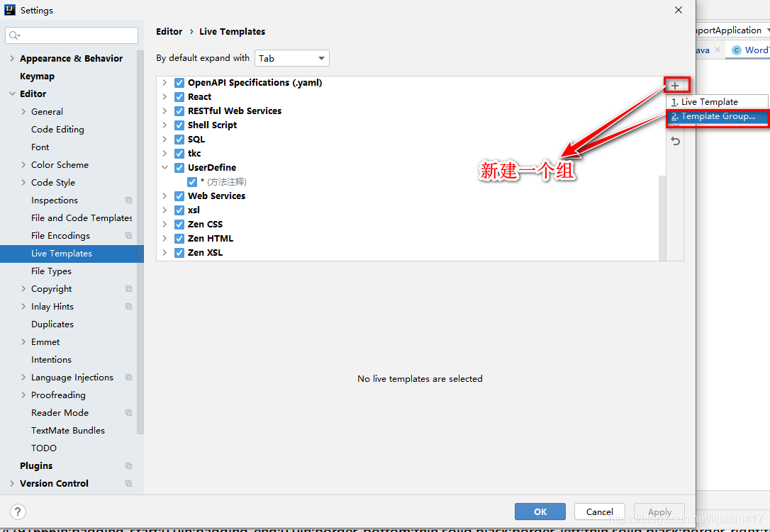770x532 pixels.
Task: Select Live Templates in sidebar
Action: point(72,254)
